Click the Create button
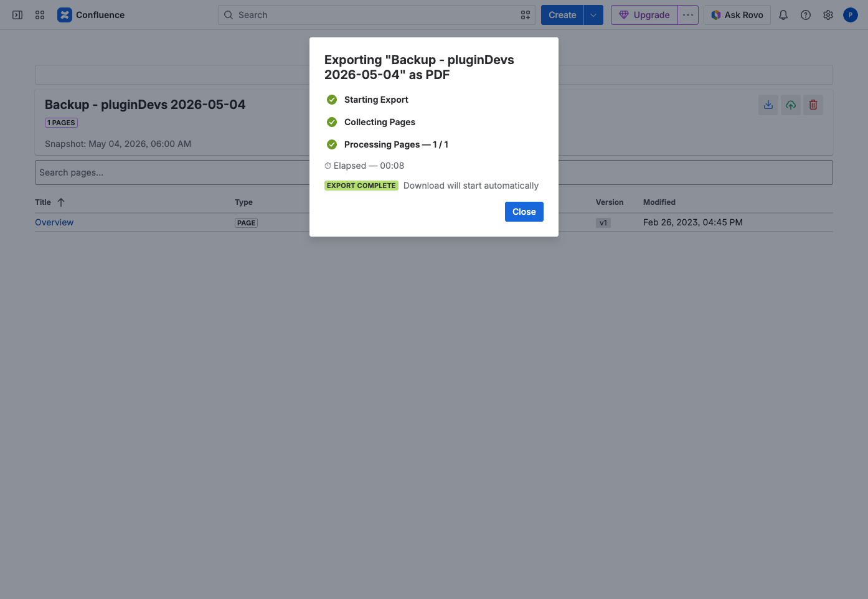This screenshot has width=868, height=599. pyautogui.click(x=562, y=15)
